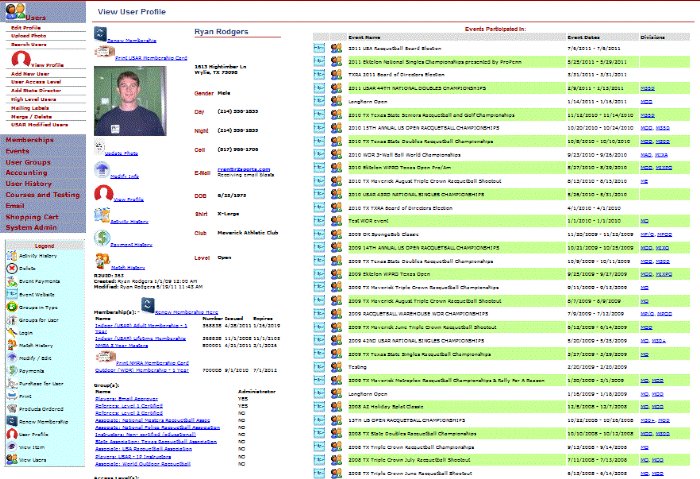
Task: Expand the Email sidebar section
Action: coord(15,205)
